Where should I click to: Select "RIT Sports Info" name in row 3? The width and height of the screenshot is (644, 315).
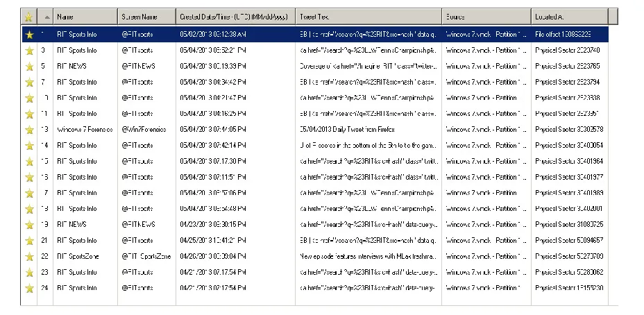click(x=77, y=51)
